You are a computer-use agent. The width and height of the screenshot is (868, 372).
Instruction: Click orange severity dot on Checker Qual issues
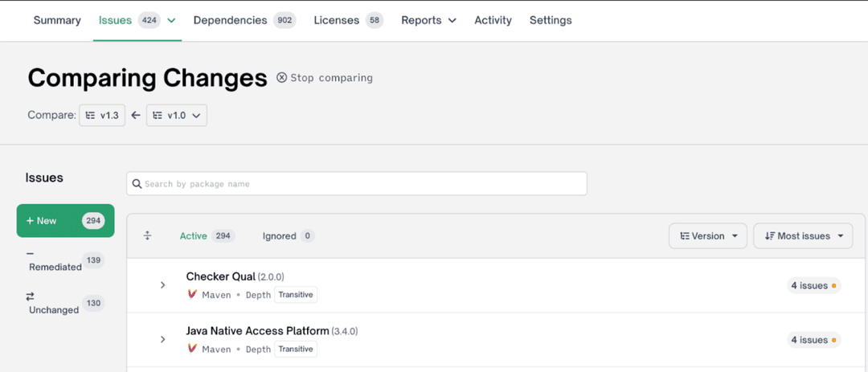pyautogui.click(x=834, y=286)
